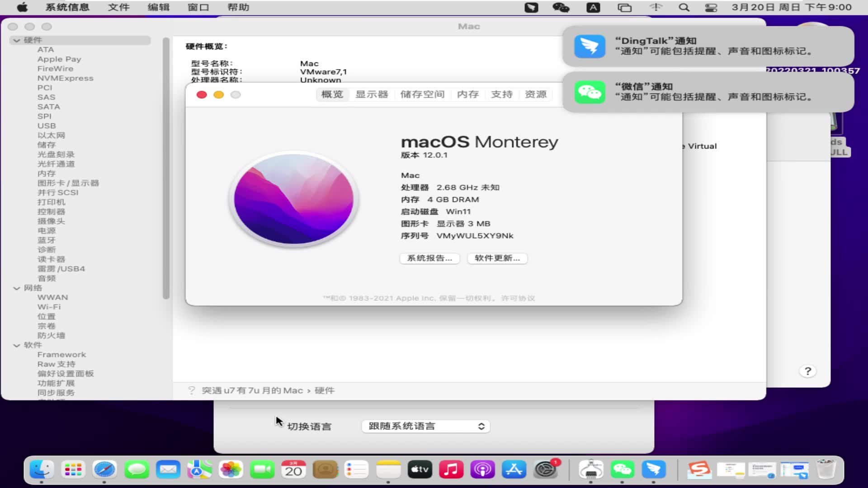Click the 软件更新… button
This screenshot has width=868, height=488.
pos(497,258)
